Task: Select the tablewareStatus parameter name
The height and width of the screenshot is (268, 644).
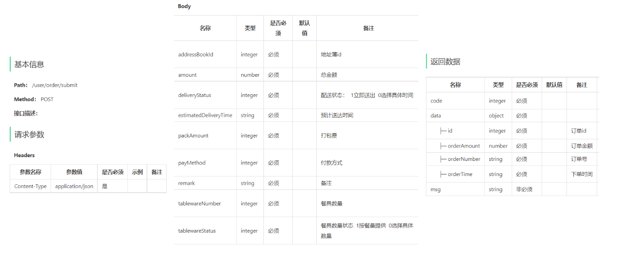Action: point(197,231)
